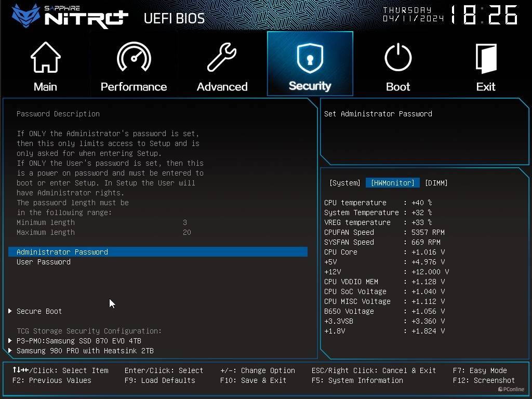Click the F10: Save & Exit hint
Viewport: 532px width, 399px height.
pyautogui.click(x=253, y=380)
